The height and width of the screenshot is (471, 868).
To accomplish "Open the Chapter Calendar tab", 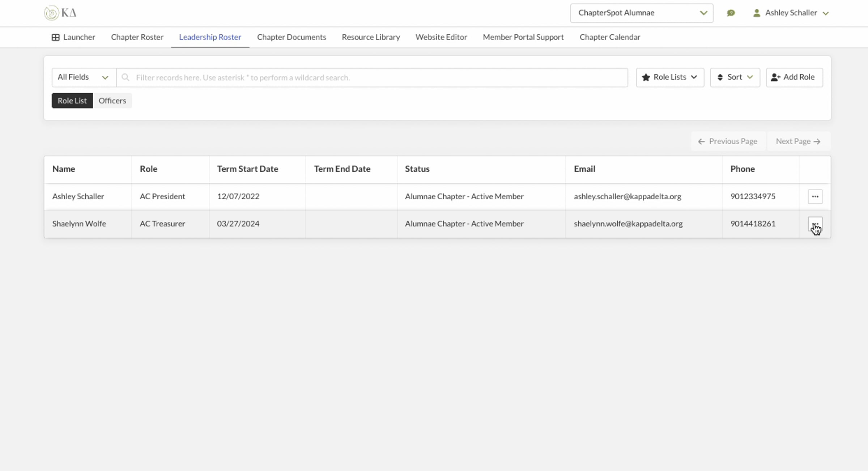I will [609, 37].
